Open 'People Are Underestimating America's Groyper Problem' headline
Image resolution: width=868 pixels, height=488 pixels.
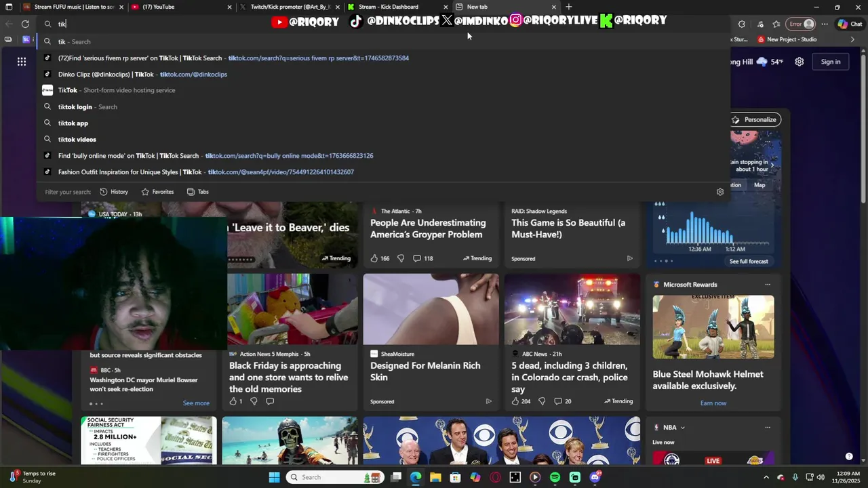(x=428, y=228)
